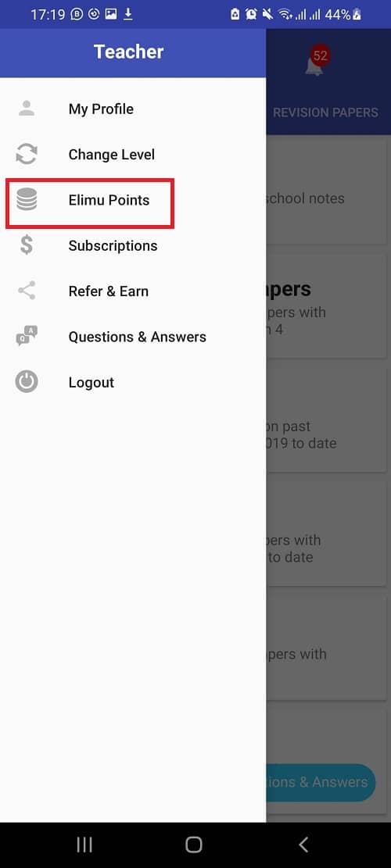Tap the Change Level refresh arrows icon
Image resolution: width=391 pixels, height=868 pixels.
[x=27, y=154]
